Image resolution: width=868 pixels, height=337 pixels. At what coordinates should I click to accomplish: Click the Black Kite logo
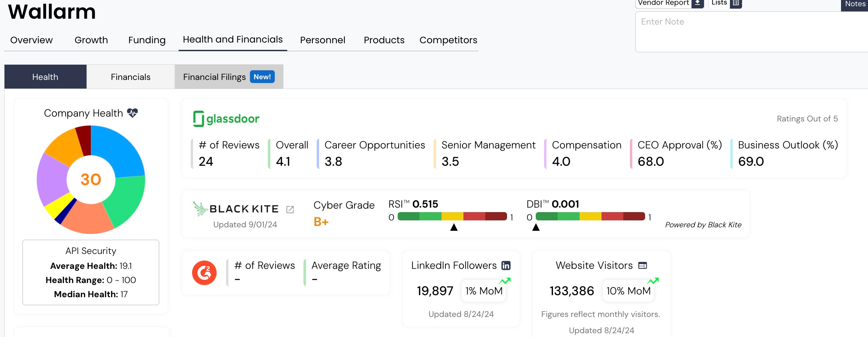click(x=235, y=209)
